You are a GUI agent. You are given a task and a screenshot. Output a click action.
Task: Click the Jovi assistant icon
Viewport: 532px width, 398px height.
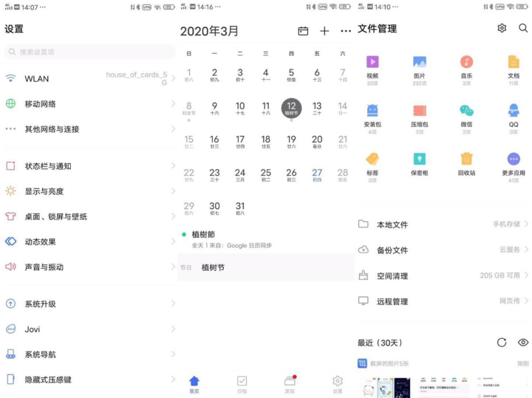pyautogui.click(x=11, y=329)
